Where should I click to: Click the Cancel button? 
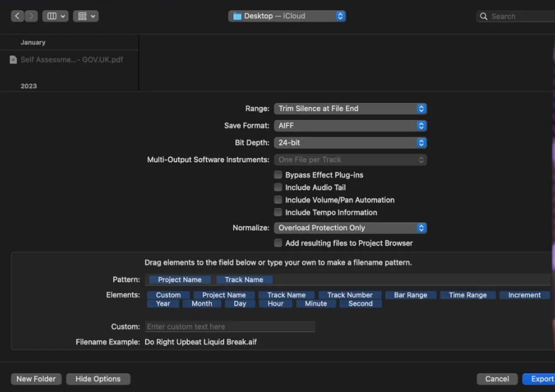pos(497,379)
